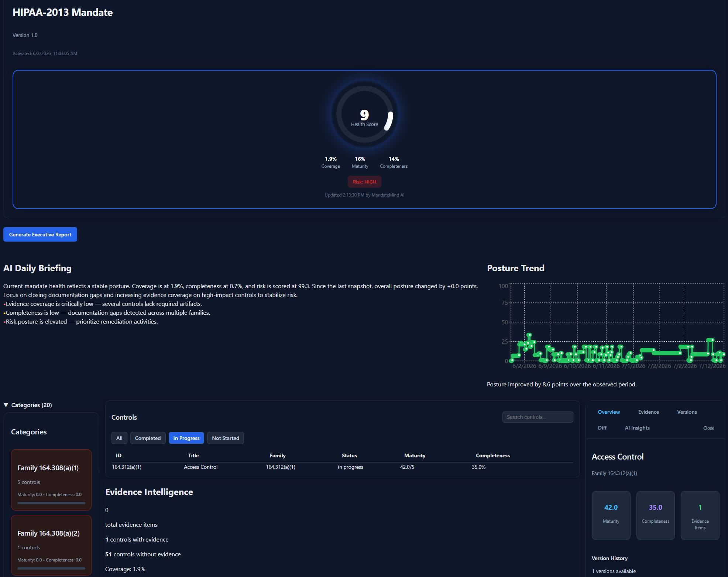
Task: Switch to the Diff tab
Action: (602, 428)
